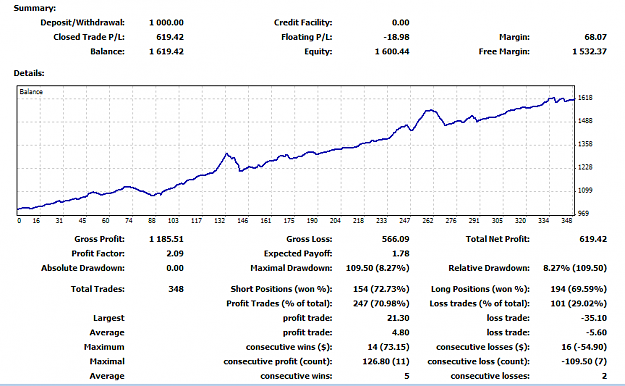The image size is (625, 386).
Task: Click the average profit trade value 4.80
Action: click(401, 333)
